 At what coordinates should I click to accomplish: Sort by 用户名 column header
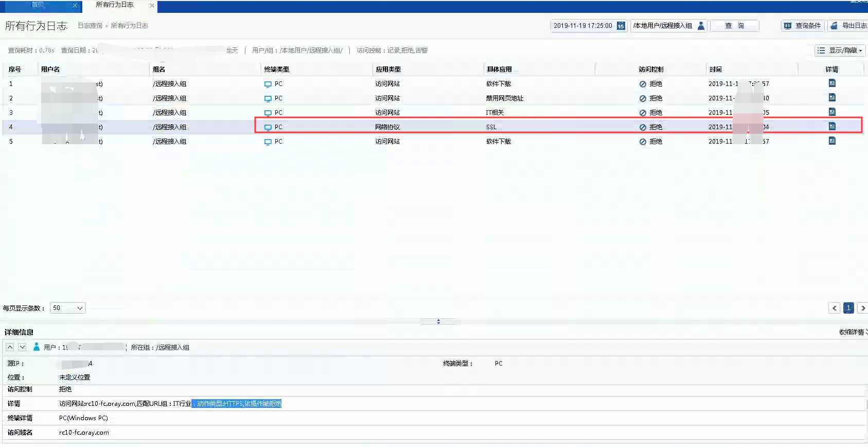tap(50, 70)
